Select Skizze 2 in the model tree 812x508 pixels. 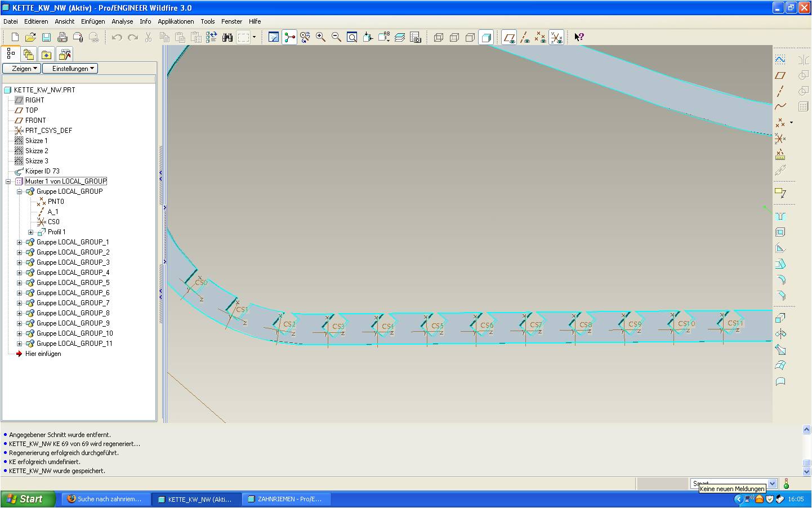[x=37, y=151]
